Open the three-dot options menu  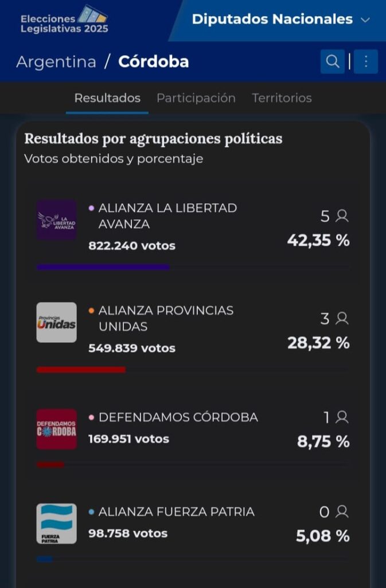coord(366,61)
